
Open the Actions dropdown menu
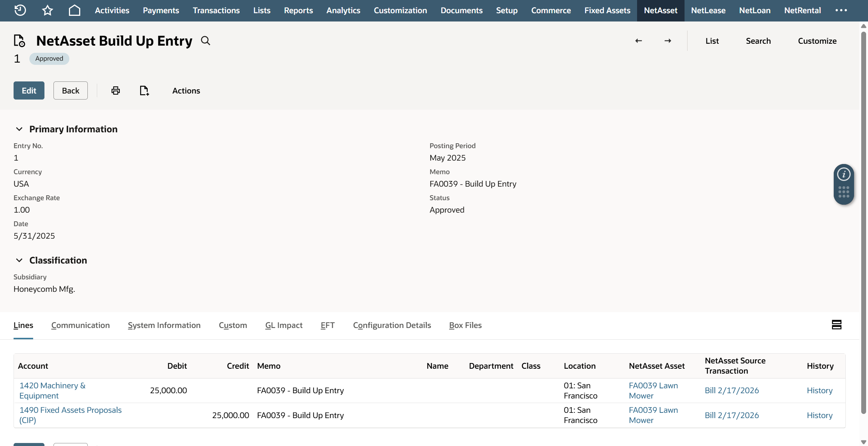186,90
